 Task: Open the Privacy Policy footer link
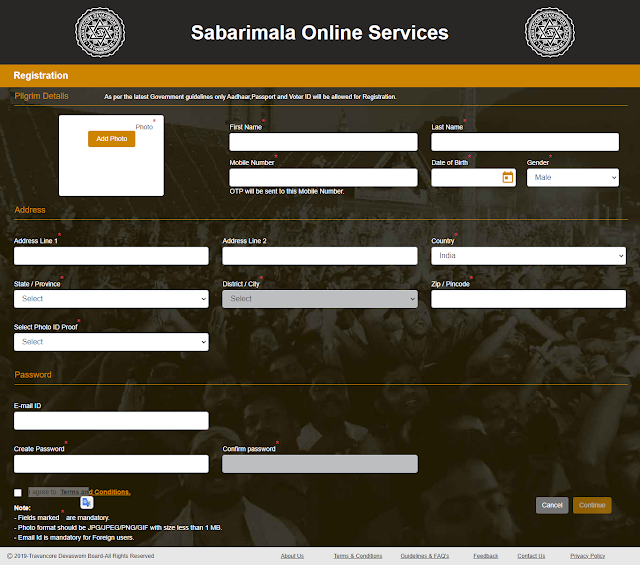tap(587, 556)
